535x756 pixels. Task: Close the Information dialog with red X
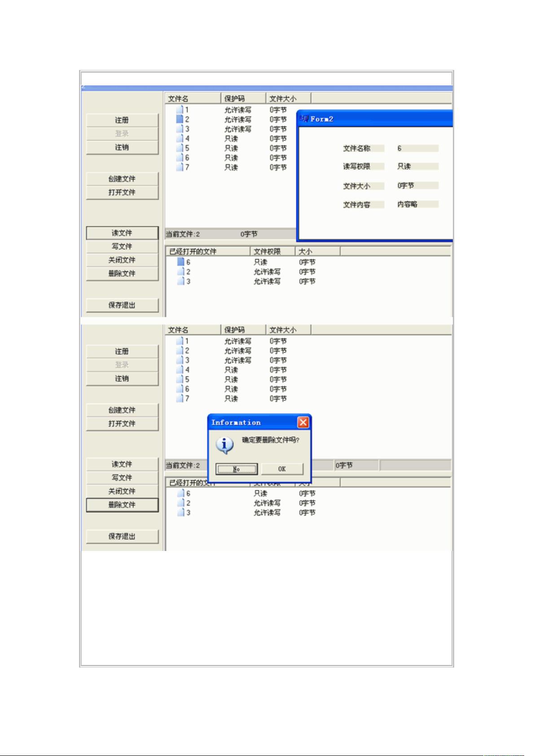(x=303, y=422)
